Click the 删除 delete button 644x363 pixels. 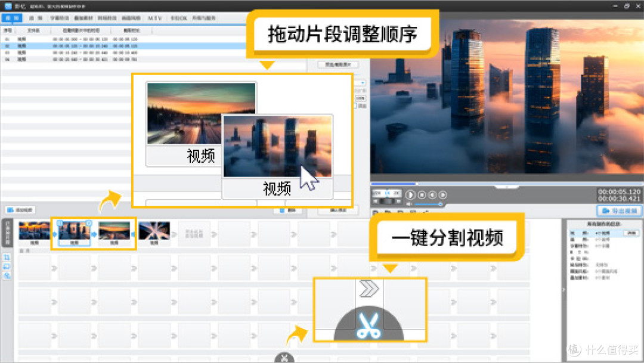coord(288,210)
